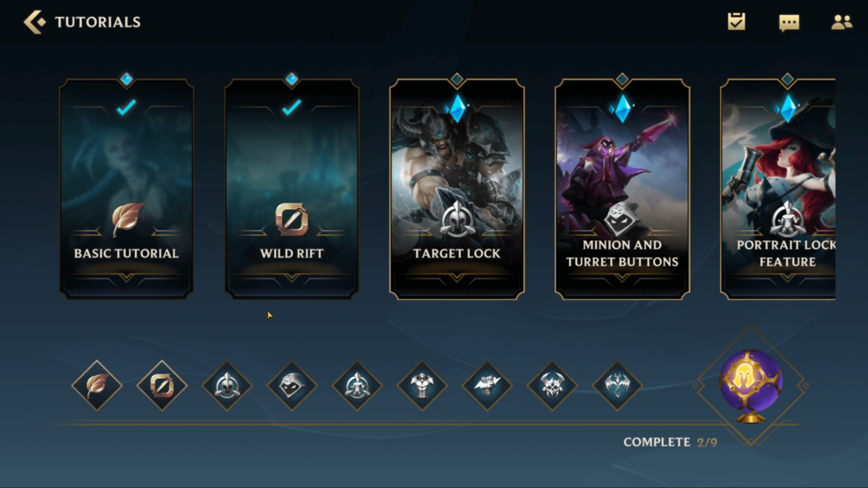
Task: Select the portrait lock progress diamond icon
Action: 357,386
